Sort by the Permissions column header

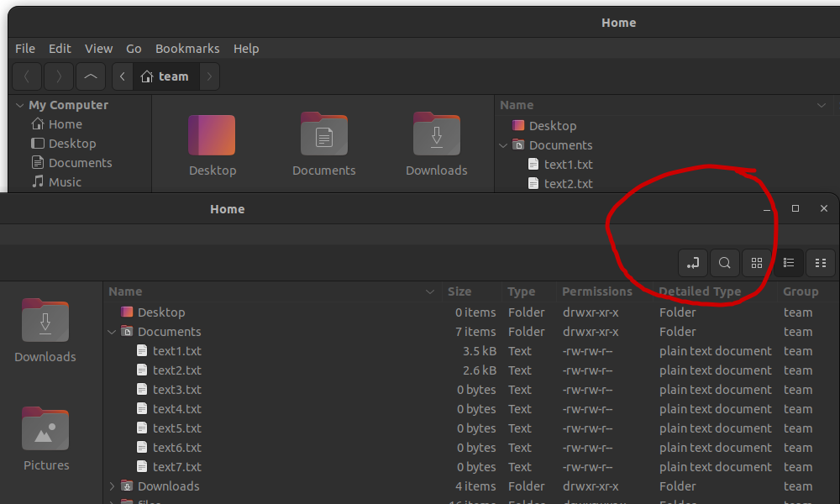point(596,291)
